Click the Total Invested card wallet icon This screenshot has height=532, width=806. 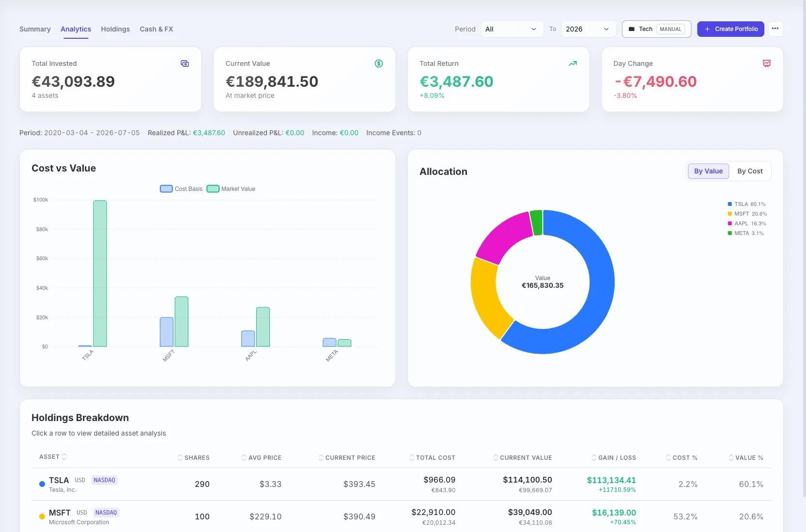tap(185, 63)
